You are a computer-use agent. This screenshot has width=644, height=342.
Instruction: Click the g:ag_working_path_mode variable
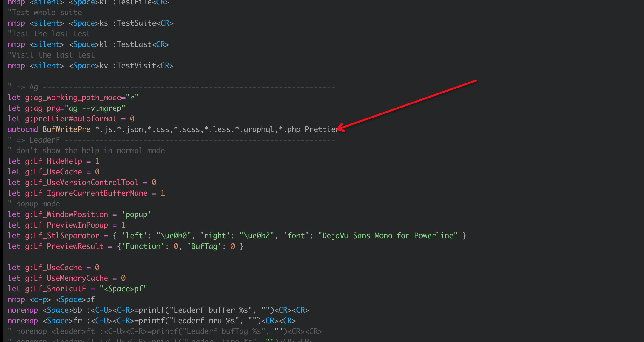[x=73, y=98]
